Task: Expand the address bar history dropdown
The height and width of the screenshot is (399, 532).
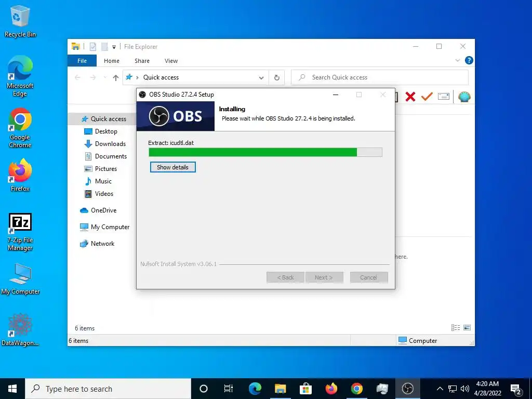Action: (x=261, y=78)
